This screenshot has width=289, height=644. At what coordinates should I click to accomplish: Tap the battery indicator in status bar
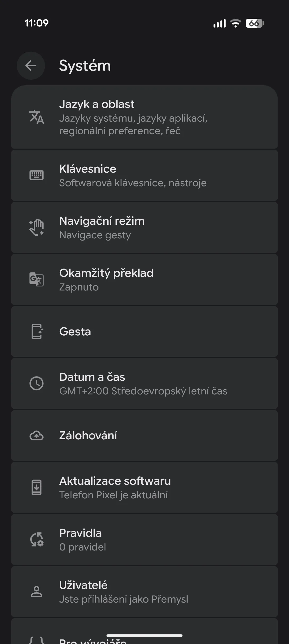pos(255,24)
